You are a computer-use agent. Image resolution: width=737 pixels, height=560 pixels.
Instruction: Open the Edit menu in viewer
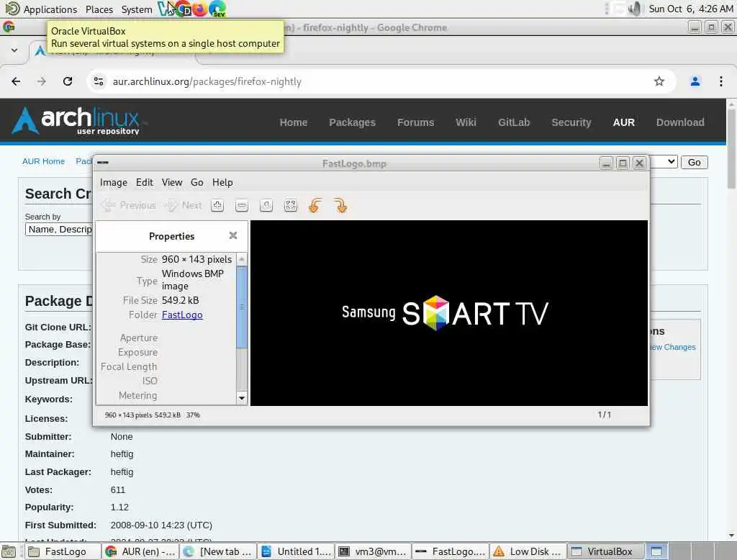pos(144,182)
